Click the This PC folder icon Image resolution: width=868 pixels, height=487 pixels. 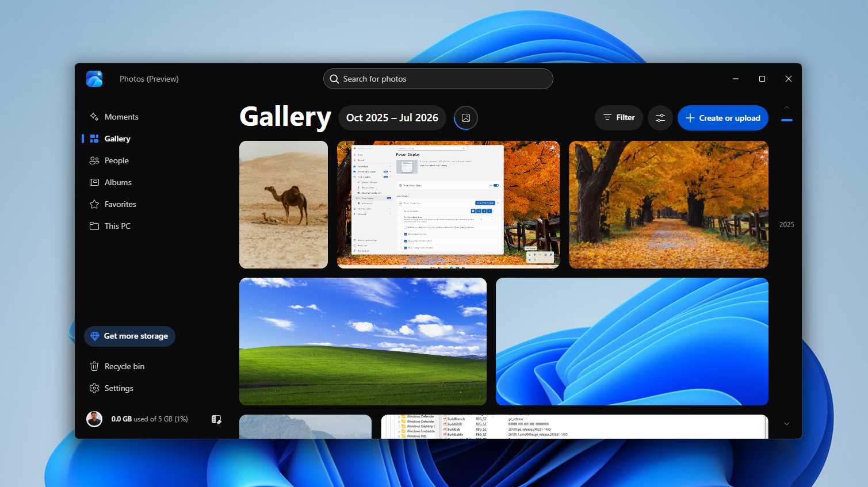[94, 226]
